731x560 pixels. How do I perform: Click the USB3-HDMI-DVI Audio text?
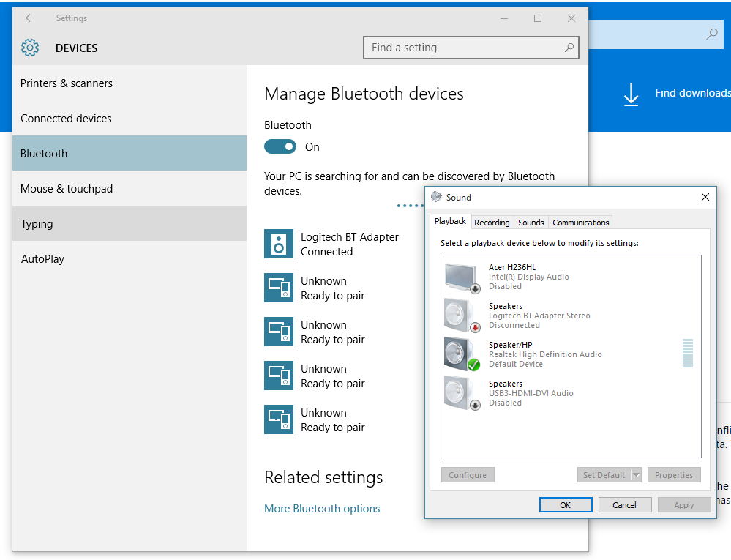click(531, 393)
